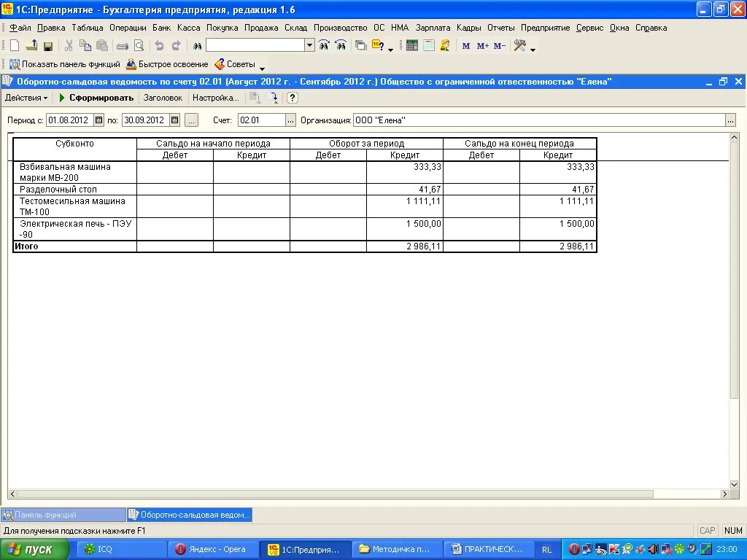Open the Отчеты menu
The image size is (747, 560).
[500, 28]
